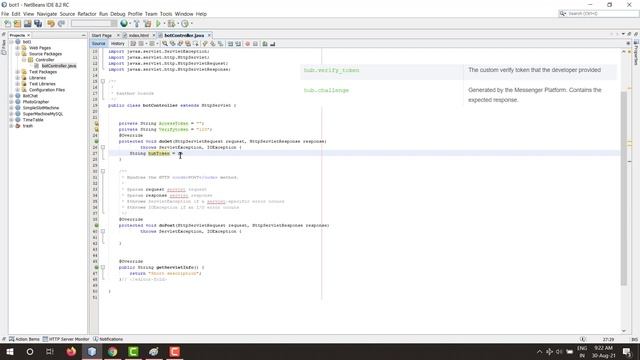Click the Comment lines editor icon

264,44
